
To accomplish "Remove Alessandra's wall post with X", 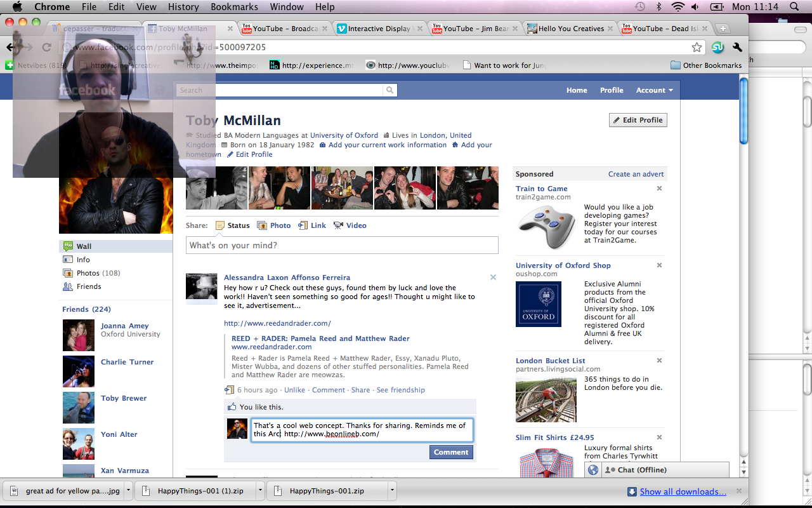I will click(x=493, y=277).
